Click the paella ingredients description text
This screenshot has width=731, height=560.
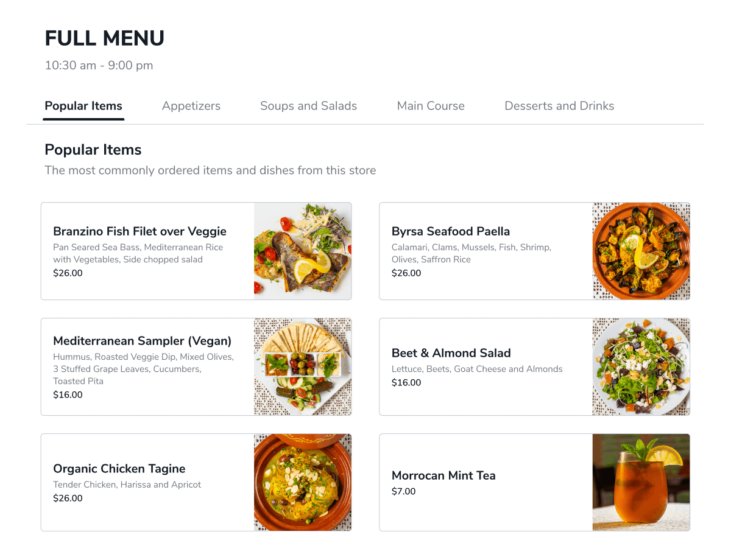[471, 253]
